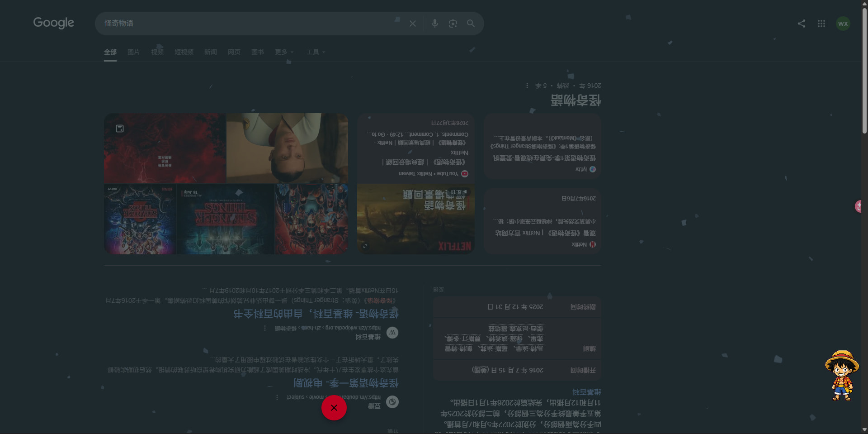Go to the 新闻 tab

click(210, 52)
